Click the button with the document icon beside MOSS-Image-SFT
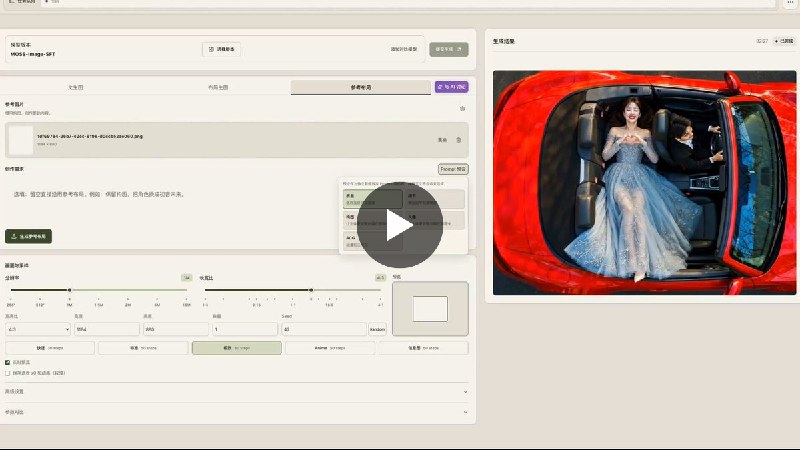Viewport: 800px width, 450px height. [221, 49]
